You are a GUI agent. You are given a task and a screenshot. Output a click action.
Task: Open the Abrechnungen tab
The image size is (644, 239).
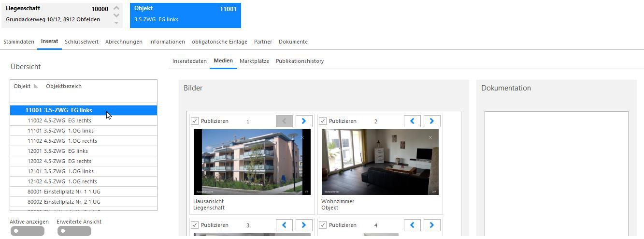tap(124, 42)
